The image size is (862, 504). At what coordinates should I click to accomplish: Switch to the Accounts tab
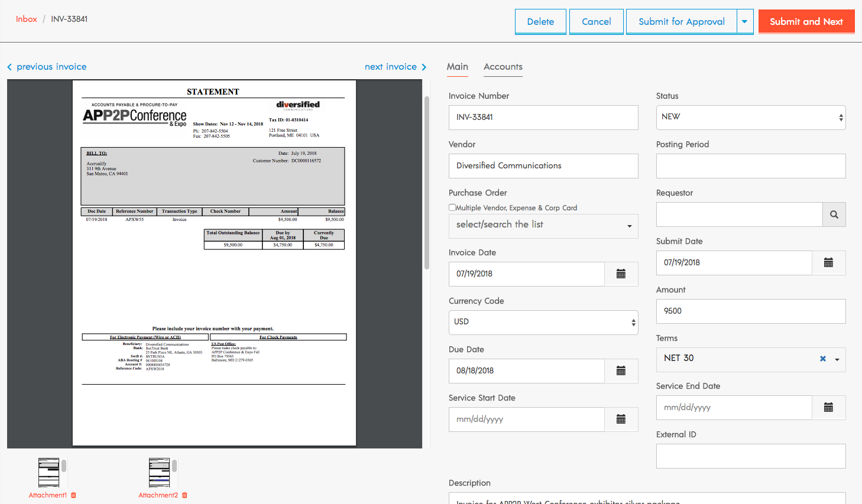click(503, 67)
